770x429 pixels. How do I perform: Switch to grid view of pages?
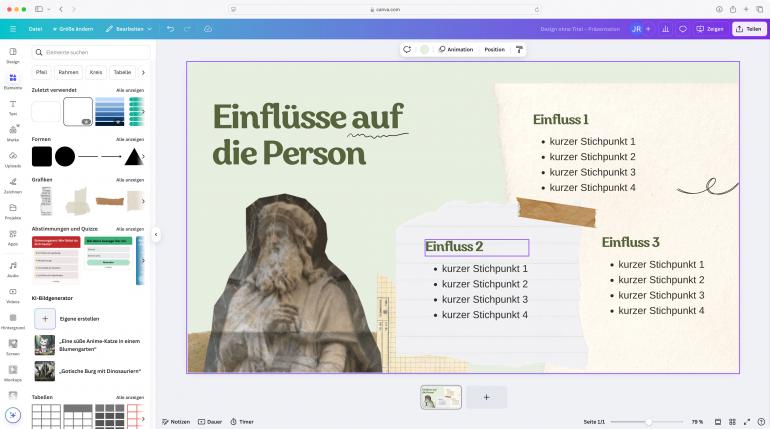(x=732, y=422)
